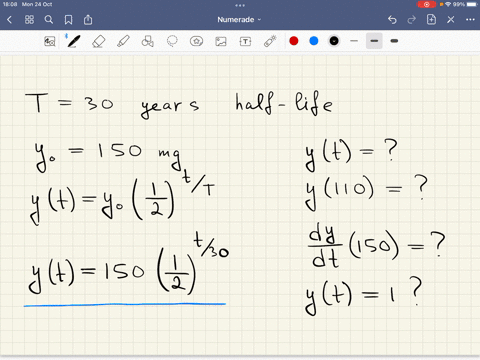Viewport: 480px width, 360px height.
Task: Select the Eraser tool
Action: pos(98,41)
